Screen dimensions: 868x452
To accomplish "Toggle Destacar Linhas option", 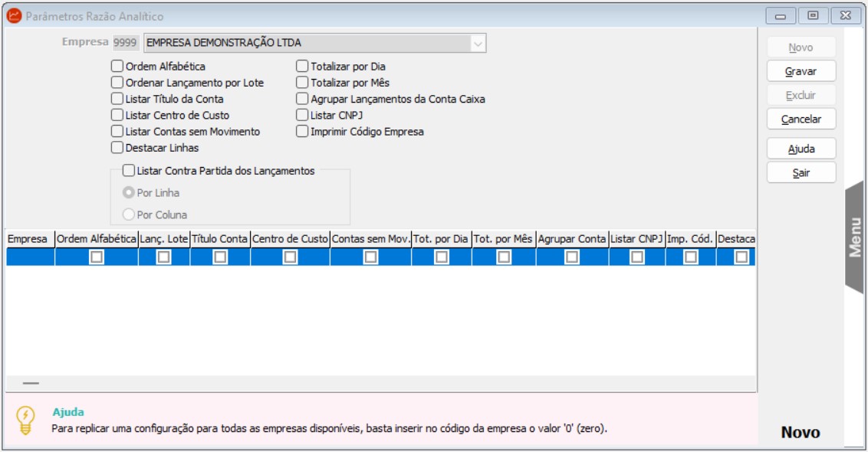I will point(117,148).
